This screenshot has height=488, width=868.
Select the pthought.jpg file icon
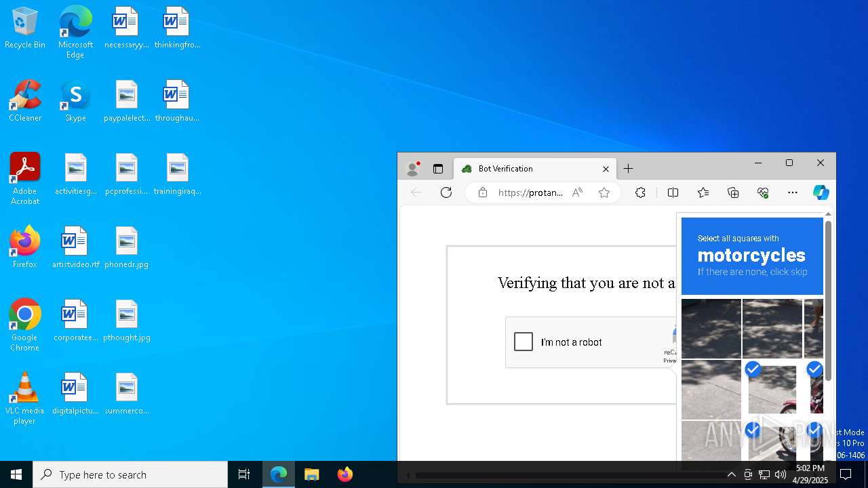[x=126, y=321]
